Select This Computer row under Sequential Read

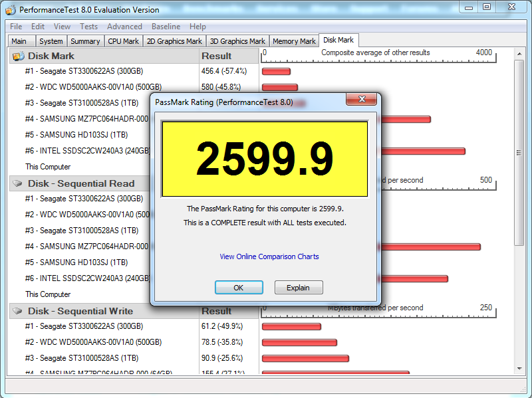[48, 294]
